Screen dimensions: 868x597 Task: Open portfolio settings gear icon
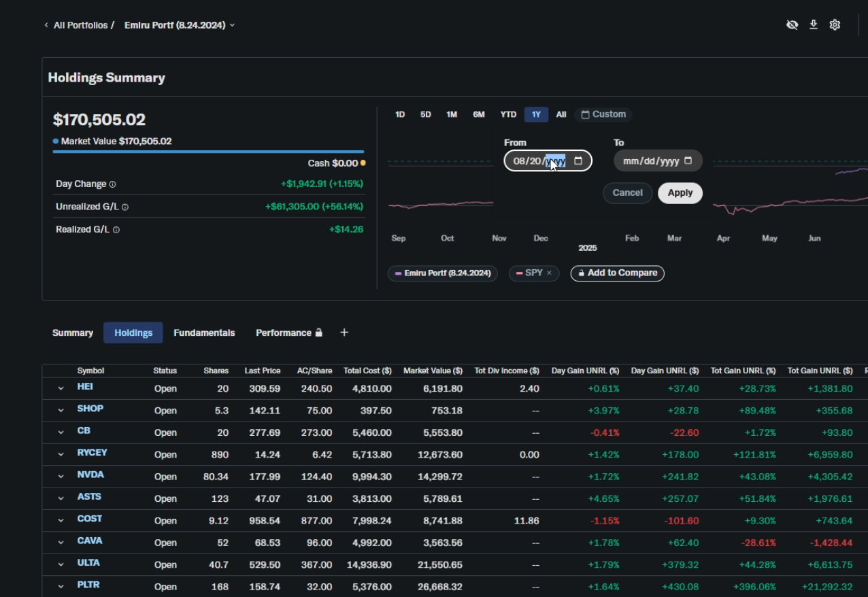pyautogui.click(x=835, y=25)
